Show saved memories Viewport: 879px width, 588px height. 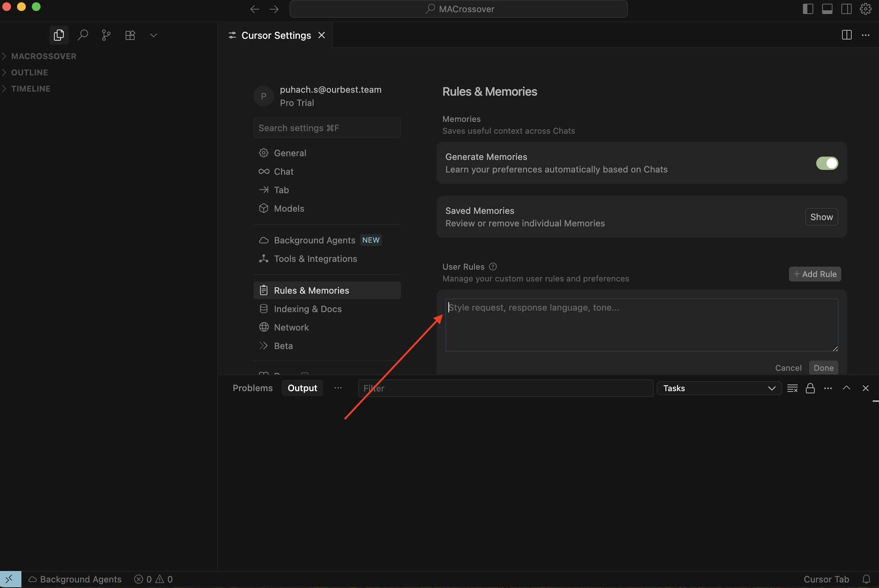(821, 217)
